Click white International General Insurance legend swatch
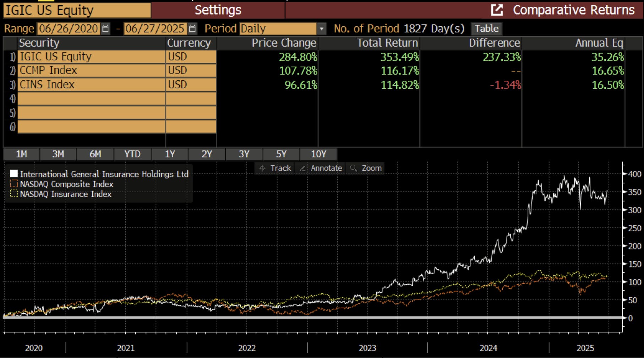Image resolution: width=644 pixels, height=358 pixels. pos(14,174)
